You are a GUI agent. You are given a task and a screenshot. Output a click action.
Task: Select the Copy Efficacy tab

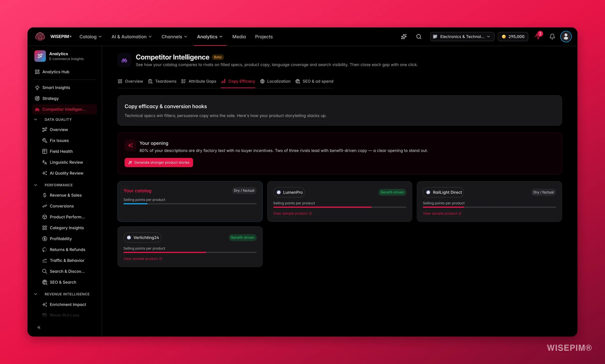(238, 81)
